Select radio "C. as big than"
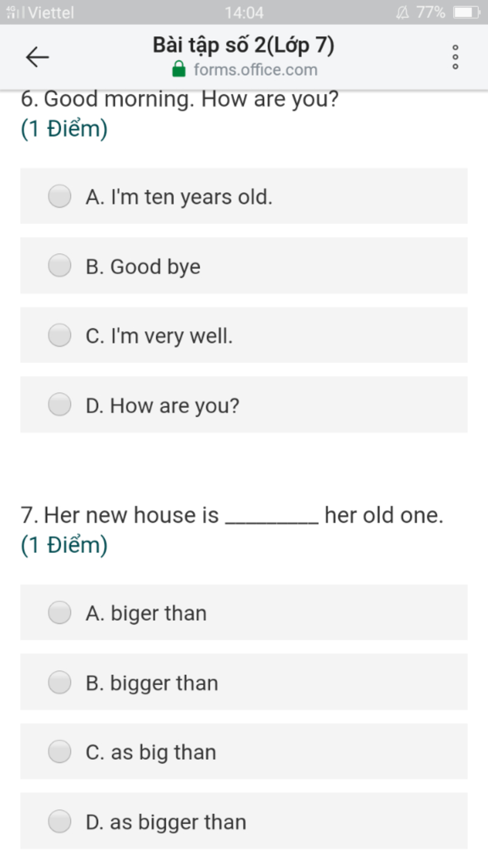The height and width of the screenshot is (868, 488). pyautogui.click(x=60, y=752)
